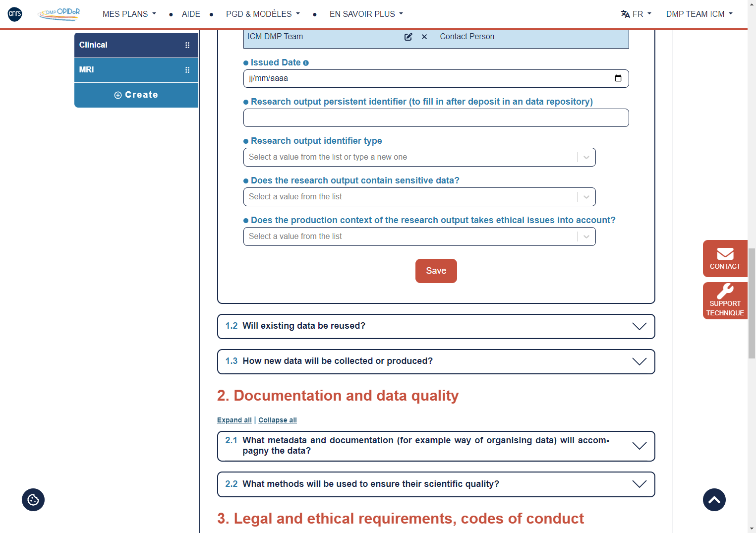Create a new research output
Viewport: 756px width, 533px height.
coord(136,95)
